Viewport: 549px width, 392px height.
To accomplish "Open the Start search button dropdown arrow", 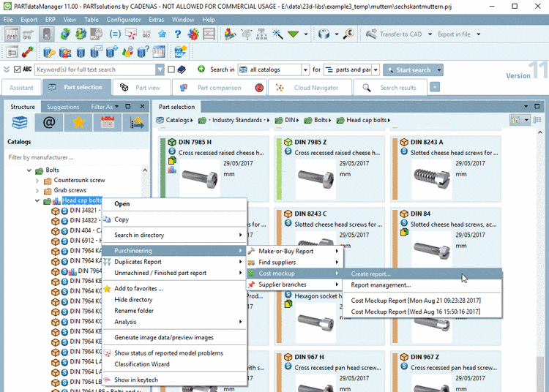I will 439,70.
